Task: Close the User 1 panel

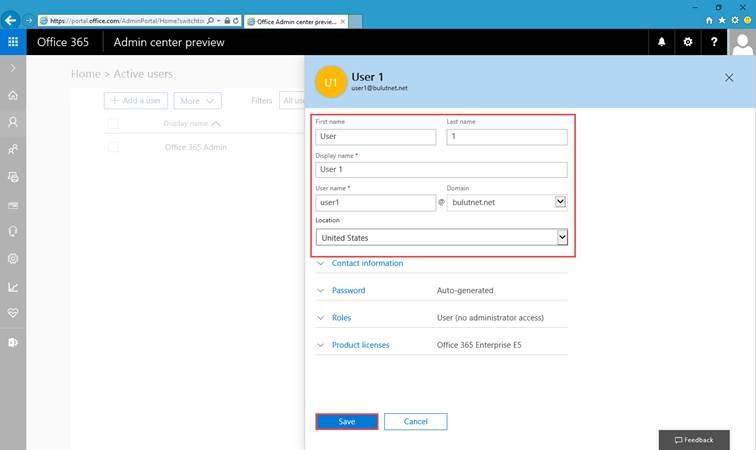Action: pyautogui.click(x=729, y=78)
